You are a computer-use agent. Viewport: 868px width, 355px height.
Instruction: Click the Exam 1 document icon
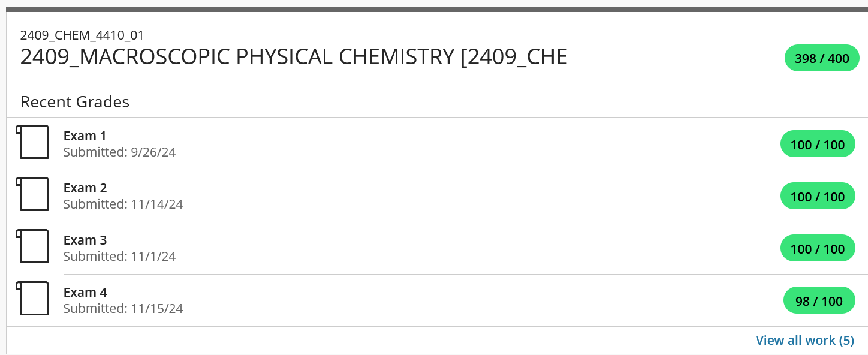[32, 142]
